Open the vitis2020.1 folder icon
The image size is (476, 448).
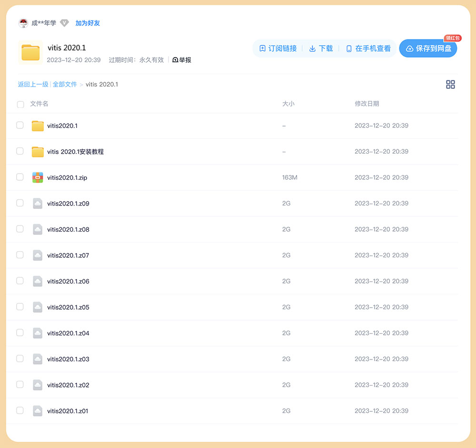[38, 125]
